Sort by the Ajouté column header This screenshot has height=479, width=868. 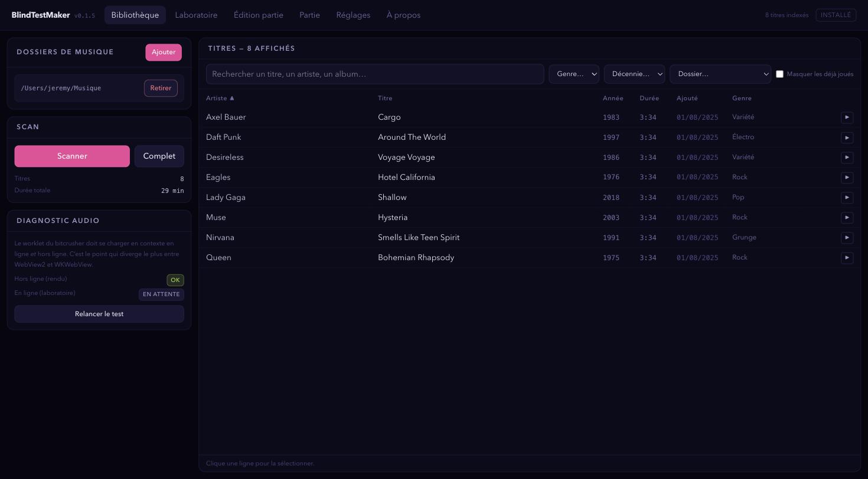687,99
